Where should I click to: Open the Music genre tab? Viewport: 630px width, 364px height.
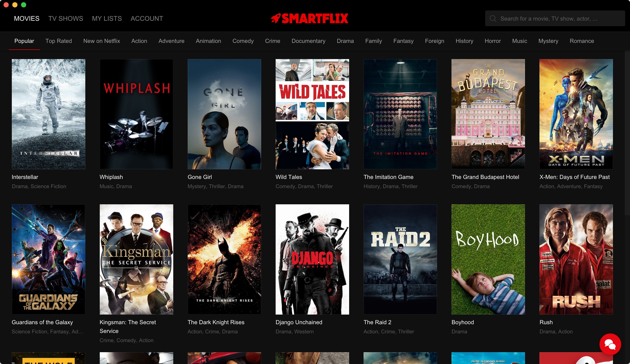coord(520,41)
